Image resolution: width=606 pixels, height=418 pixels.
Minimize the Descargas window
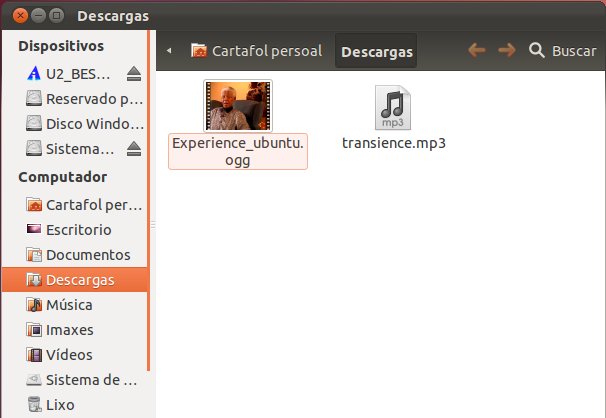click(x=38, y=16)
